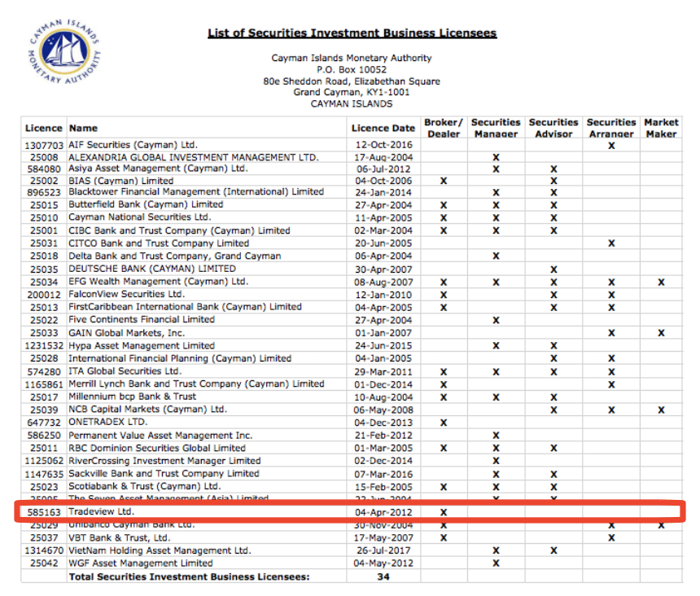Select the Licence Date column header

(x=383, y=128)
